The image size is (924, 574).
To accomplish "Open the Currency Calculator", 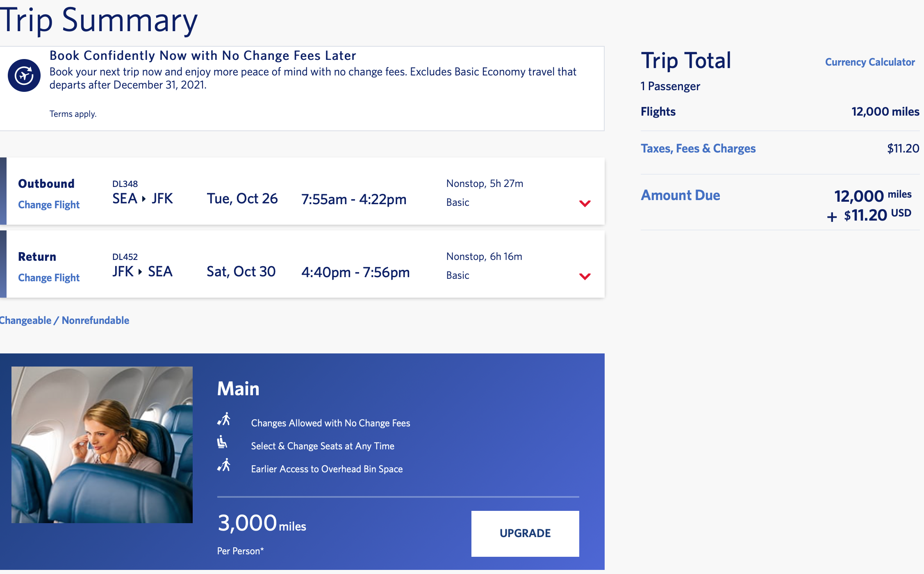I will click(x=869, y=62).
